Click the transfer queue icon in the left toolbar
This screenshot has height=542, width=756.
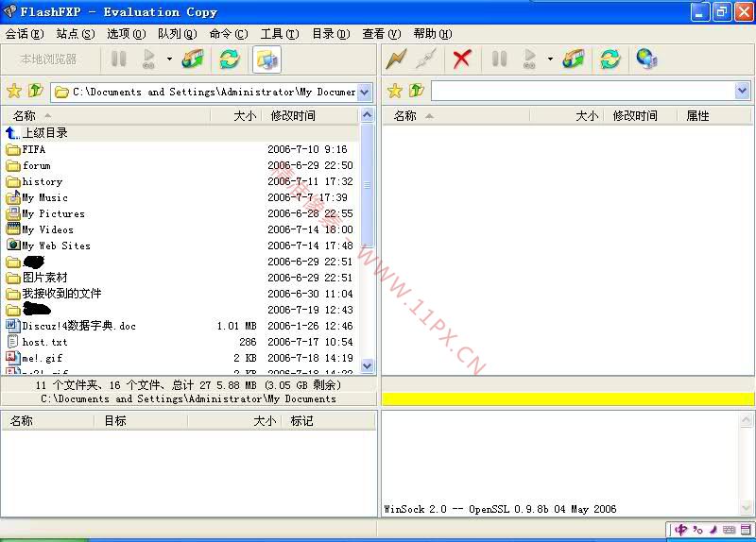point(193,59)
